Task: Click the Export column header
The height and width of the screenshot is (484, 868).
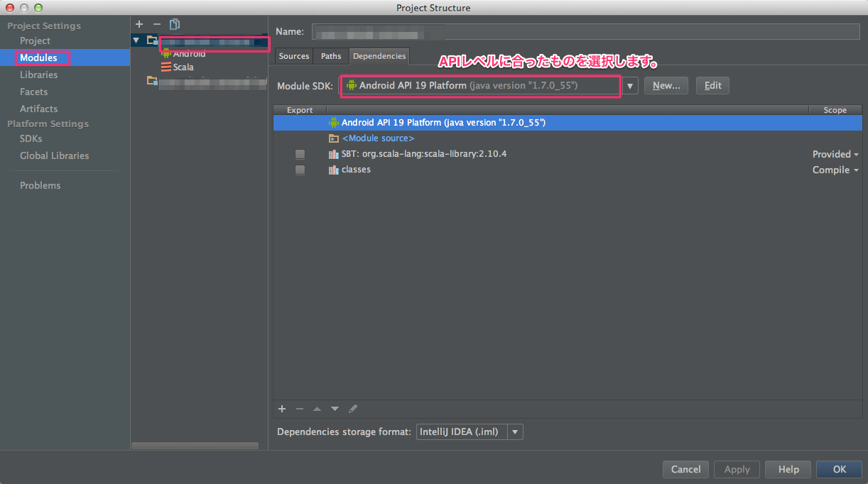Action: click(300, 110)
